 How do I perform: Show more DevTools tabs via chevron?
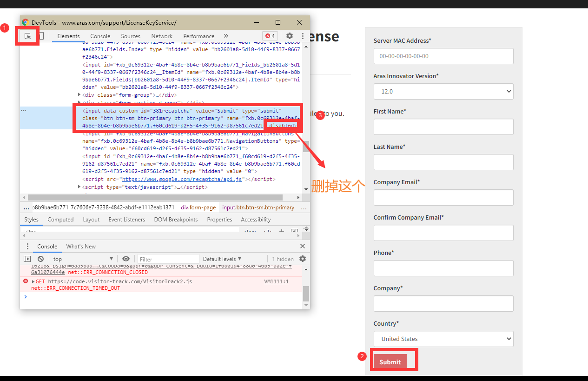click(226, 36)
